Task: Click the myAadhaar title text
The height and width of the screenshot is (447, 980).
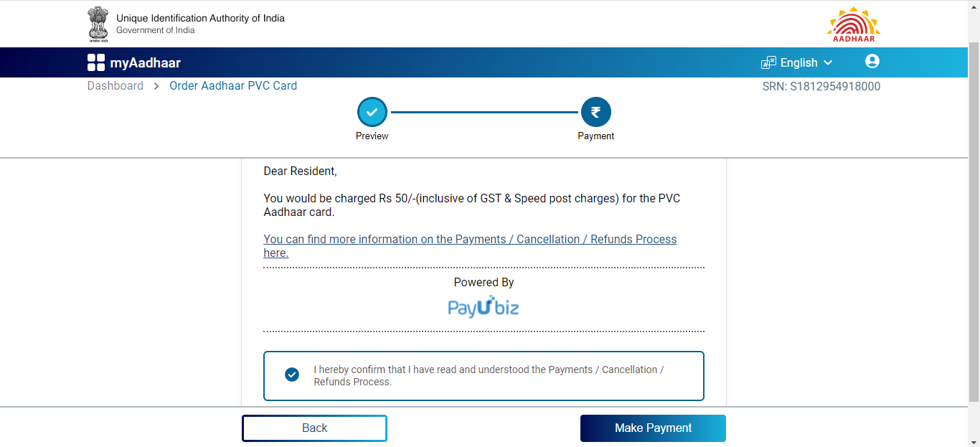Action: coord(145,63)
